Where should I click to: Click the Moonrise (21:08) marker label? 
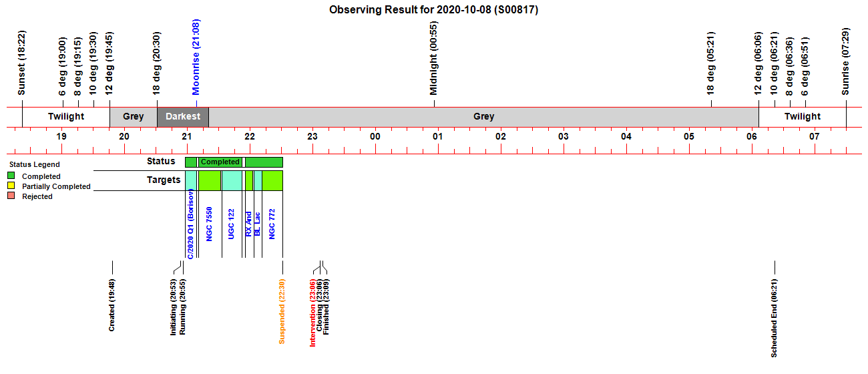(x=196, y=57)
